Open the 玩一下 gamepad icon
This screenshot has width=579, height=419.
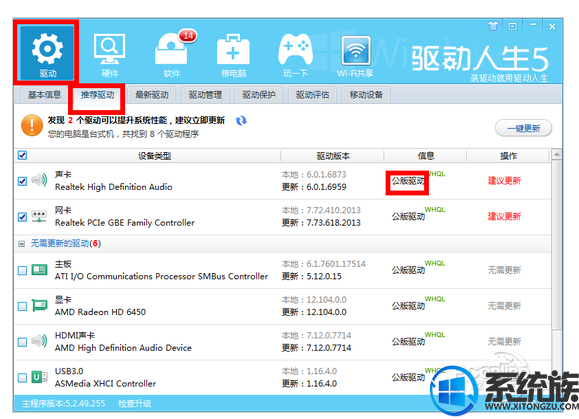(x=295, y=55)
